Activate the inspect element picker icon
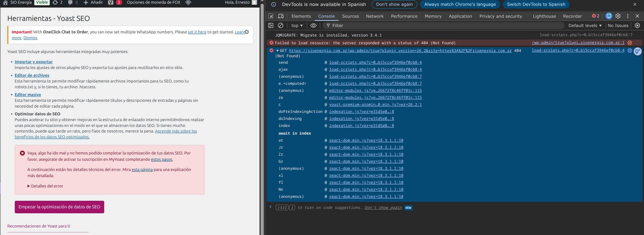The image size is (644, 235). 271,16
